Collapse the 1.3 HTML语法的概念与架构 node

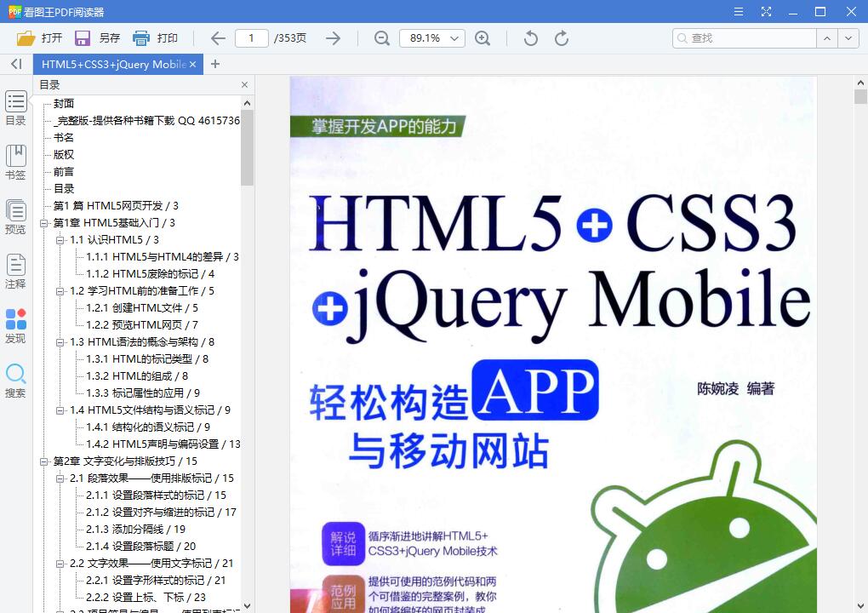coord(60,342)
